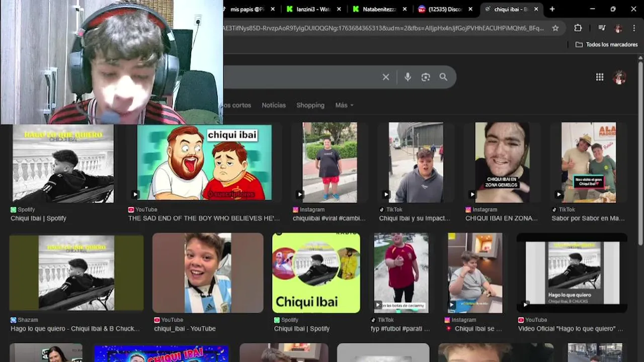Open the Google apps grid
The height and width of the screenshot is (362, 644).
[600, 77]
